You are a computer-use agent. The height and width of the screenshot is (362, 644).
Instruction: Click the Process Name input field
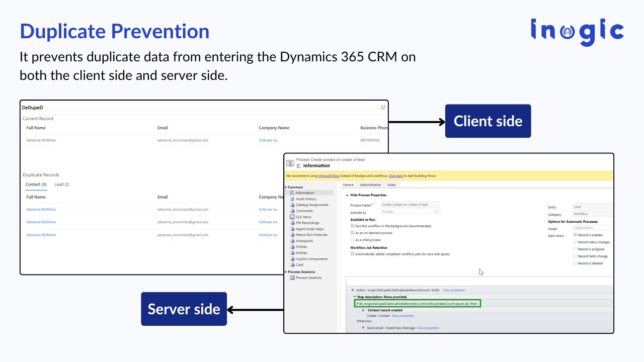(410, 205)
